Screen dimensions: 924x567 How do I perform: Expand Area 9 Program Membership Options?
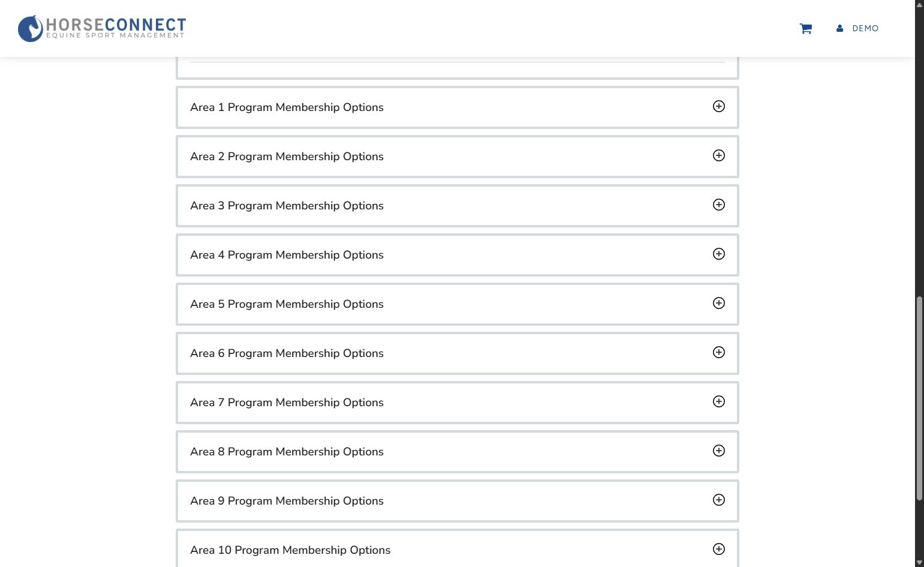point(718,500)
